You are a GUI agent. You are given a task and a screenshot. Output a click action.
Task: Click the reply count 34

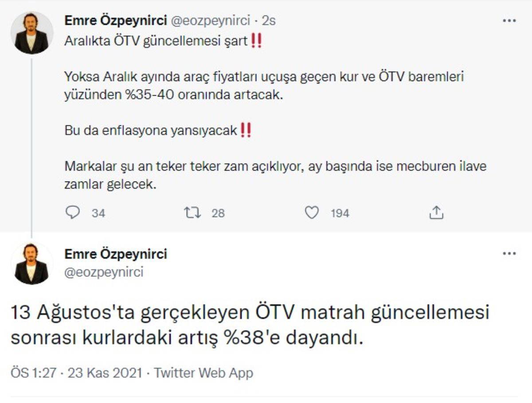click(x=98, y=213)
